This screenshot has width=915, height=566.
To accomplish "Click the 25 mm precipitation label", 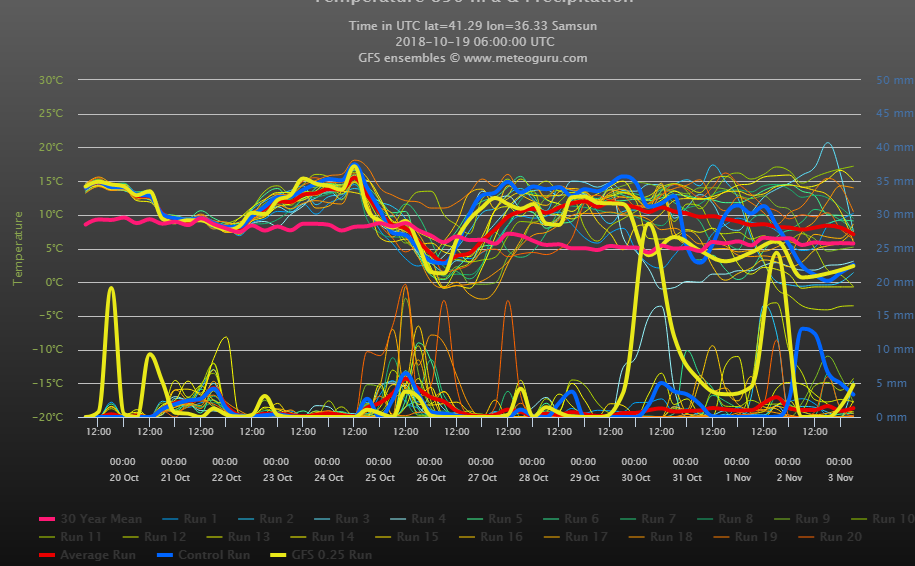I will click(x=895, y=248).
